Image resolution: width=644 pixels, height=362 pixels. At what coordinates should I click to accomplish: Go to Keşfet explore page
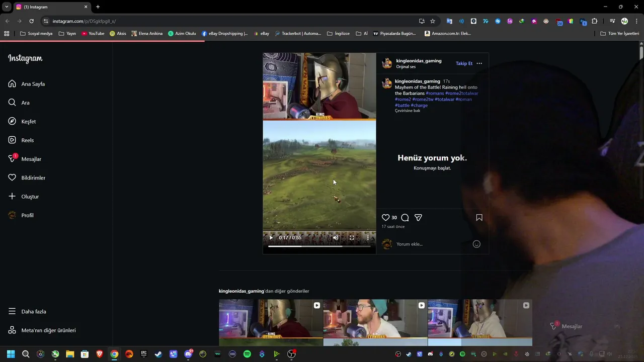pos(22,121)
